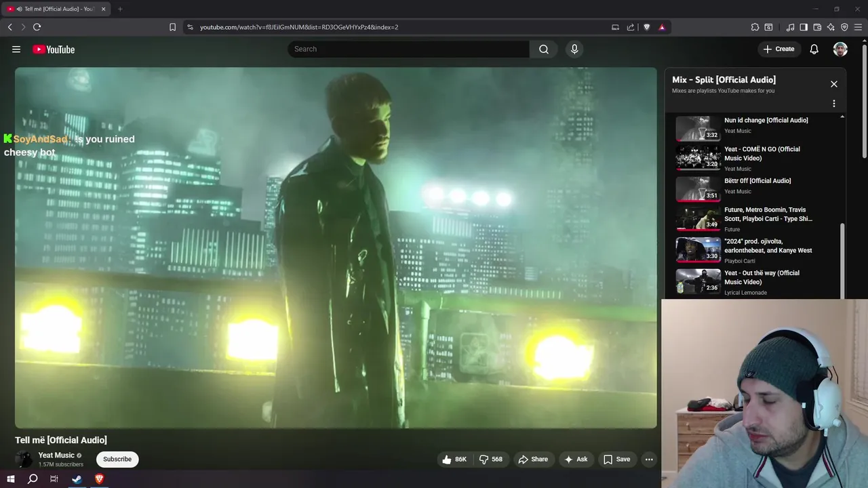Save the video to a playlist

coord(617,459)
